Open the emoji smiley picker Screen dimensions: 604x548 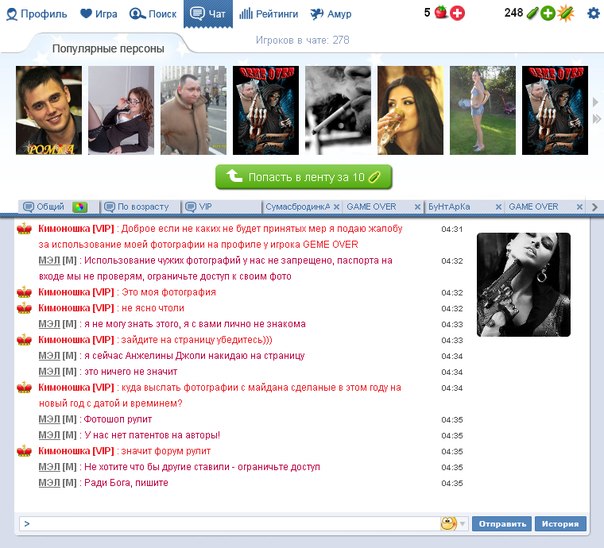[x=449, y=523]
